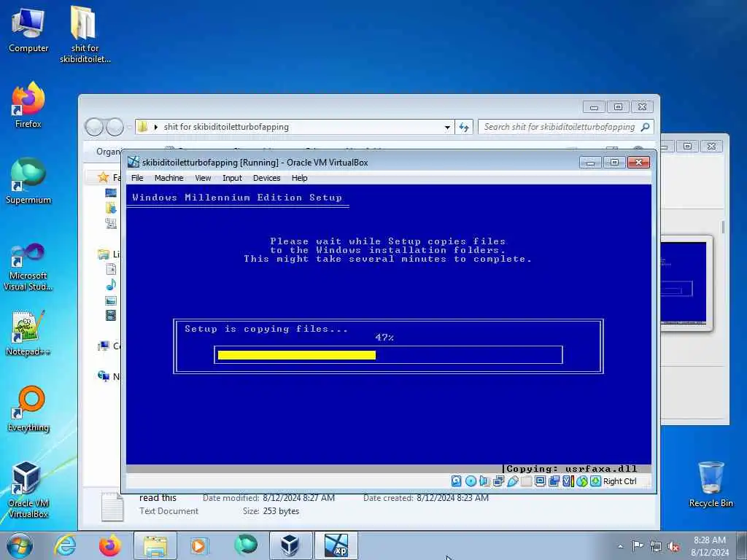Select Pictures library icon in navigation pane
This screenshot has width=747, height=560.
coord(111,300)
